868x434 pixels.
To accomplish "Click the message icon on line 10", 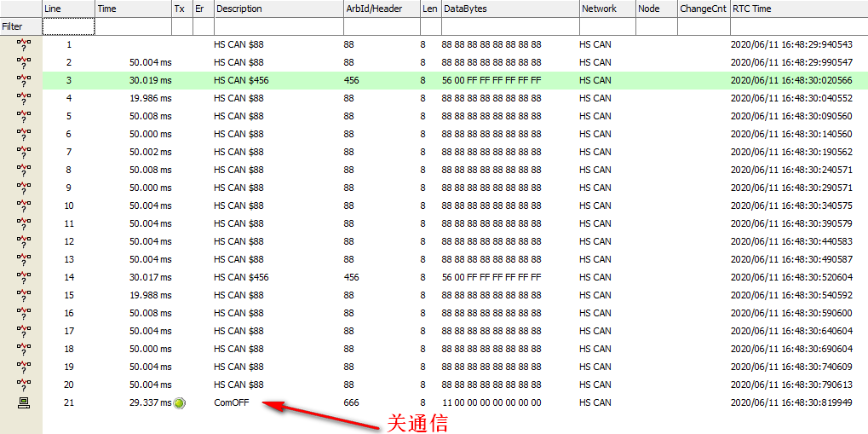I will [24, 205].
